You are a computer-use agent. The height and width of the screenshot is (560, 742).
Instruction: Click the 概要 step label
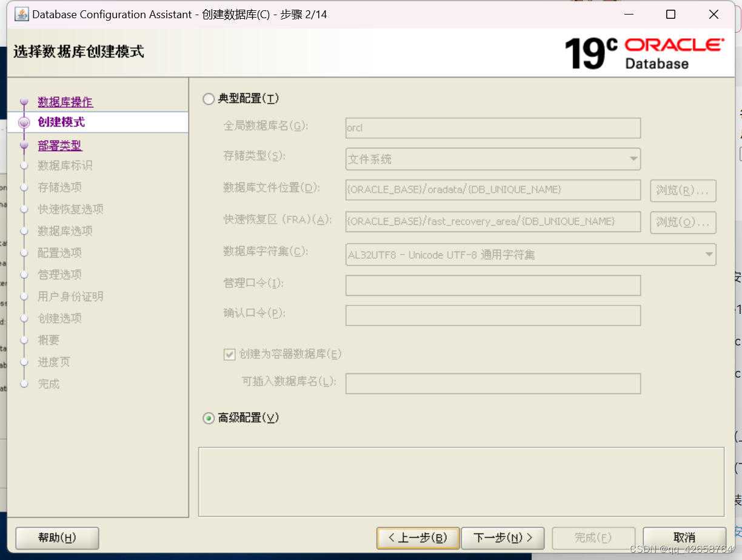tap(48, 340)
